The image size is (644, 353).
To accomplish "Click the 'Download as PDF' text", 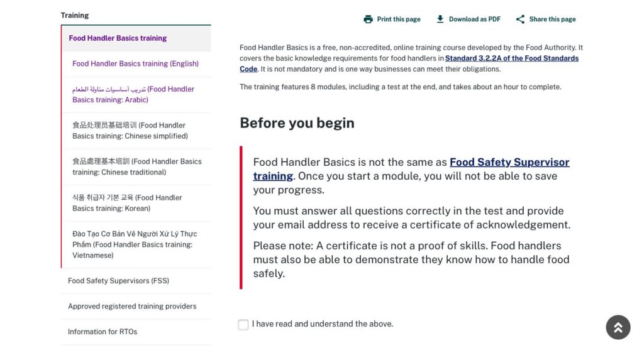I will coord(474,19).
